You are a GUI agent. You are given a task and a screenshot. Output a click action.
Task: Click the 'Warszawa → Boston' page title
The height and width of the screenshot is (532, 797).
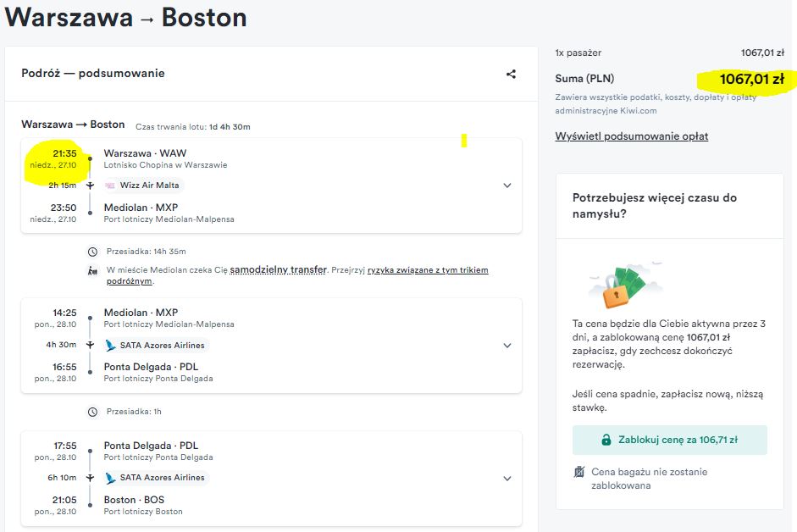coord(125,17)
